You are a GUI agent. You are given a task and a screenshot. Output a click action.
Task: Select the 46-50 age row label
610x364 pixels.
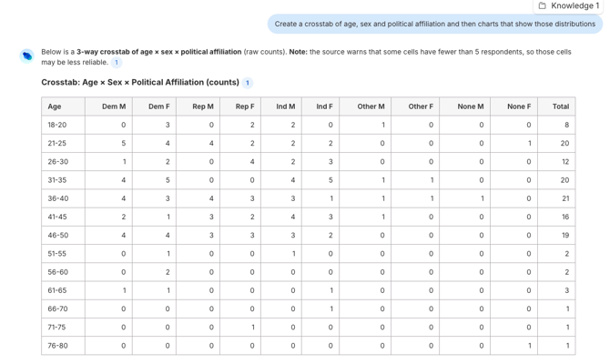pyautogui.click(x=57, y=236)
